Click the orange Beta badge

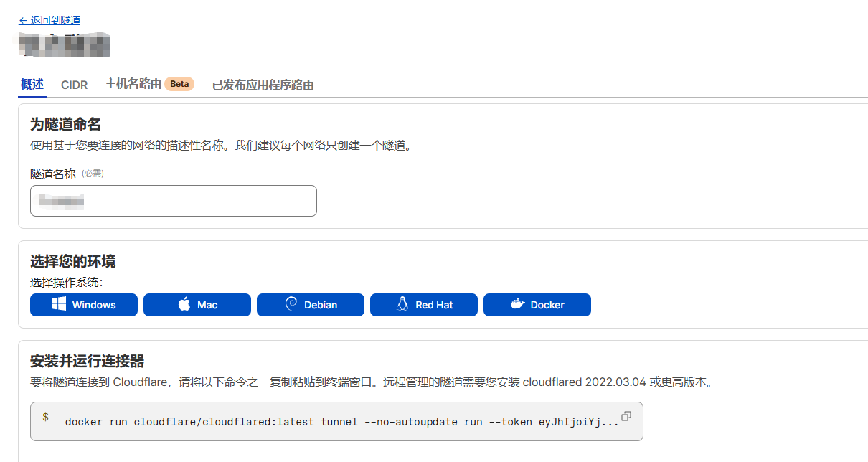pos(179,84)
